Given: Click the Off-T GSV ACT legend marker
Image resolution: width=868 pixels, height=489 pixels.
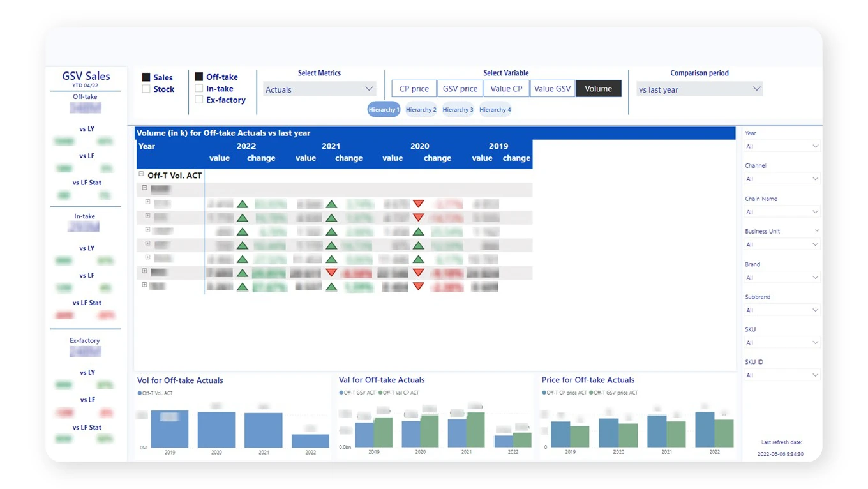Looking at the screenshot, I should tap(341, 393).
